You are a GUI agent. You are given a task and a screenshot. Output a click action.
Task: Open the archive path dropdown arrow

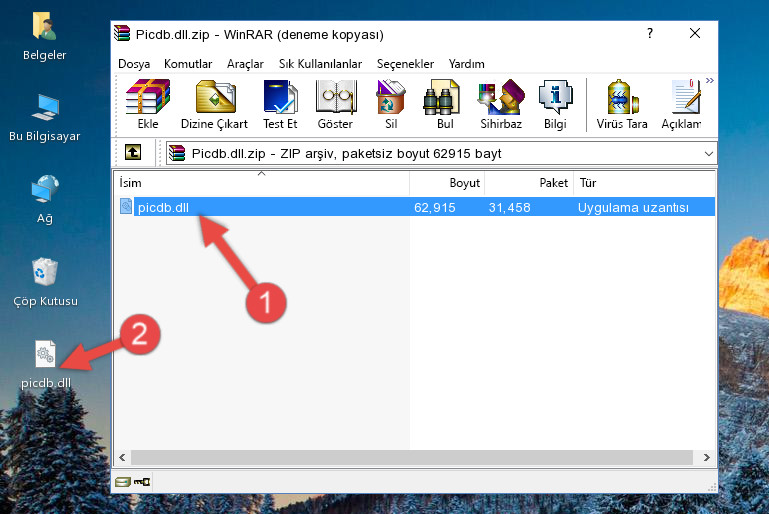pyautogui.click(x=709, y=154)
